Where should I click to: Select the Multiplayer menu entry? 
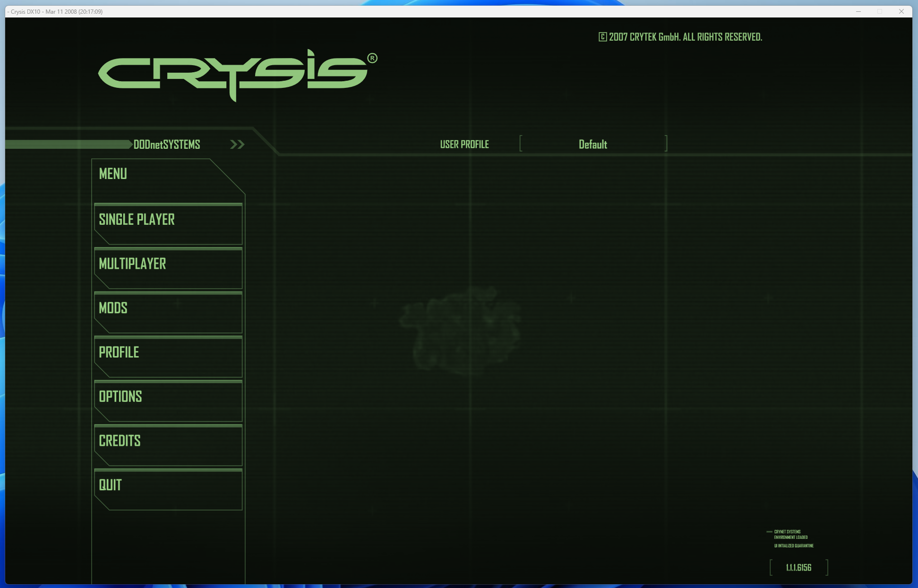[x=168, y=268]
